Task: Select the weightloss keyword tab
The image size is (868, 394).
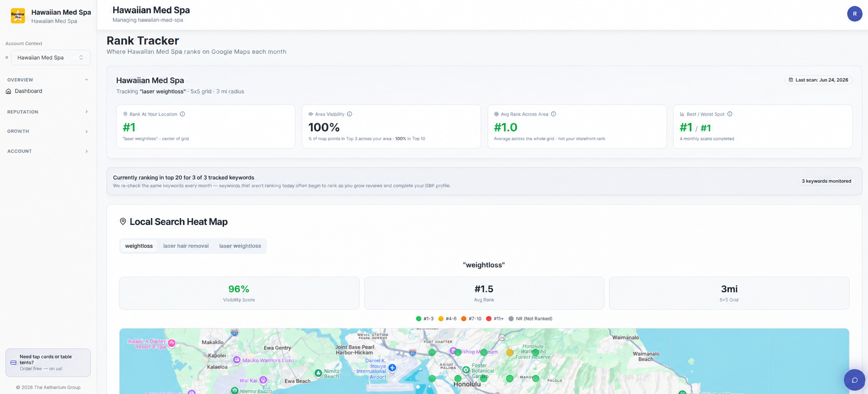Action: pos(139,246)
